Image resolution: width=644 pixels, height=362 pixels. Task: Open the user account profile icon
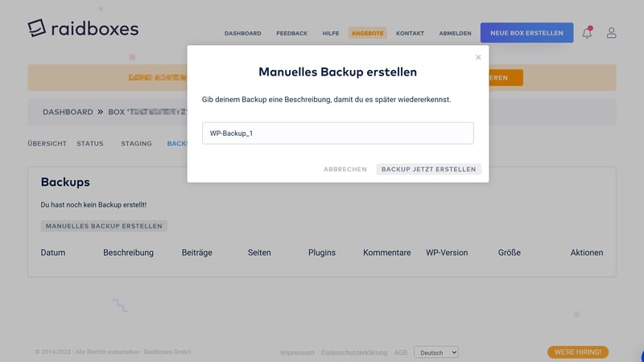coord(612,33)
